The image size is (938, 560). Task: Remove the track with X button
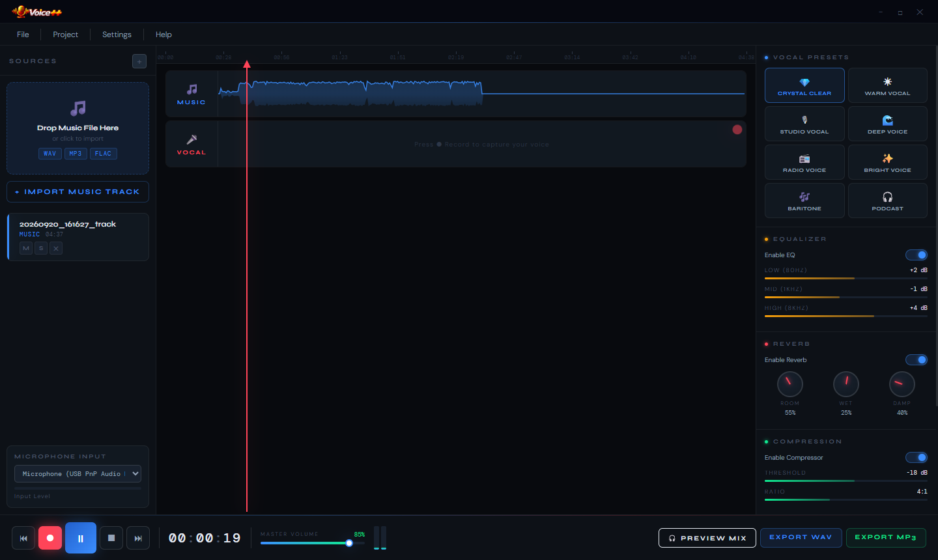[56, 248]
